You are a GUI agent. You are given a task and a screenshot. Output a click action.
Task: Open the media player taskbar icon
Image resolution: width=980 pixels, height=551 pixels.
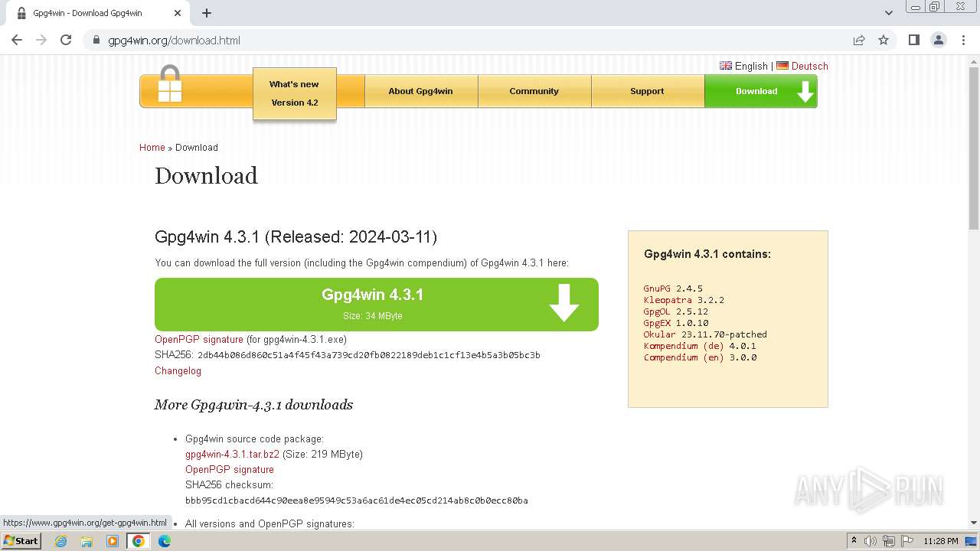coord(113,541)
